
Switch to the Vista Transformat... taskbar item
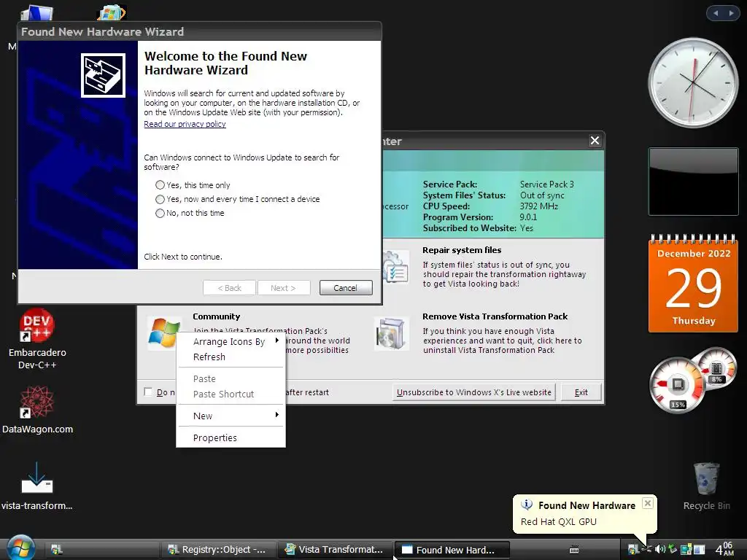tap(334, 550)
